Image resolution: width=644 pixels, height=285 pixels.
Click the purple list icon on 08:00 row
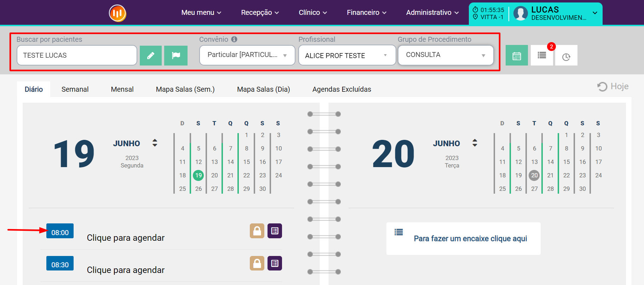(x=275, y=231)
